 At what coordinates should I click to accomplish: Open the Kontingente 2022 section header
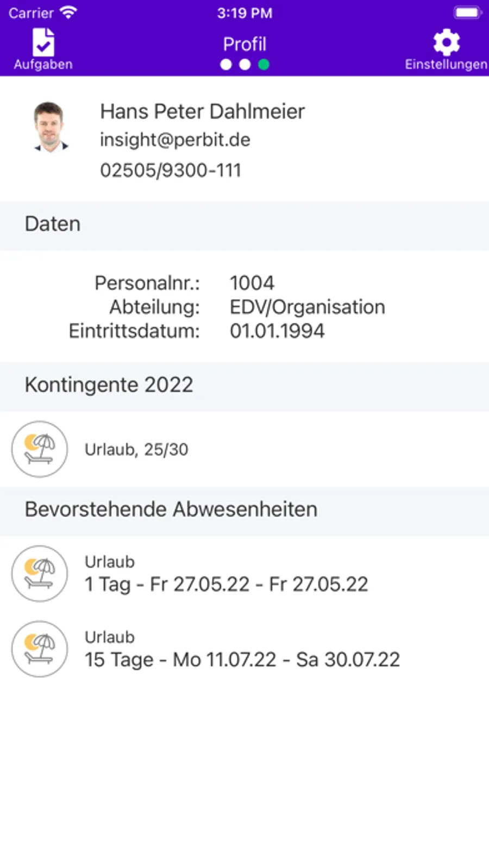coord(244,385)
